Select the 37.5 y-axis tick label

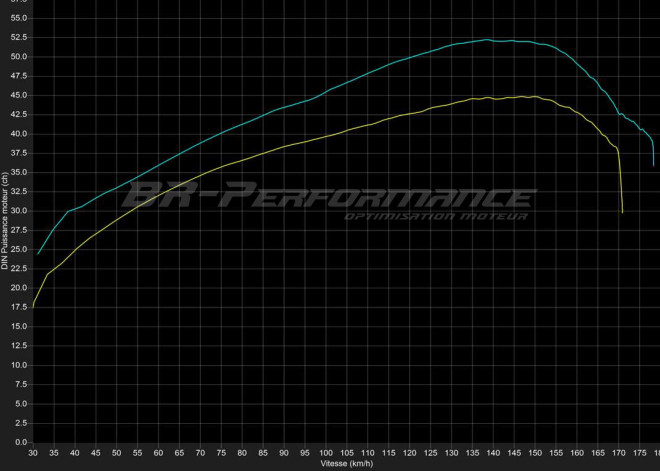coord(19,153)
